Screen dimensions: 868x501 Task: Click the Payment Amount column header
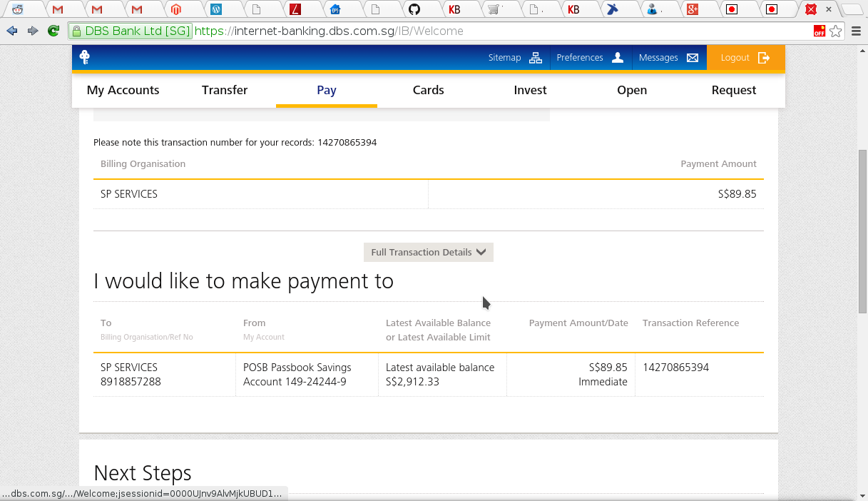(x=718, y=164)
